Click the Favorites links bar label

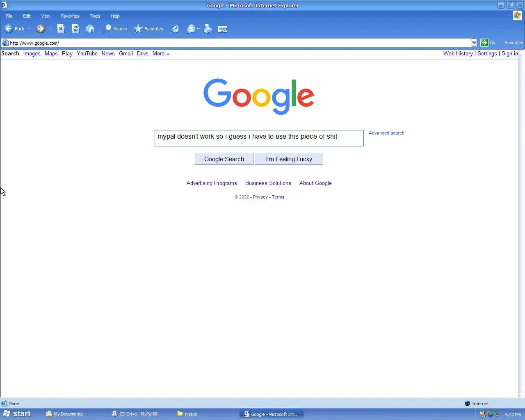514,43
